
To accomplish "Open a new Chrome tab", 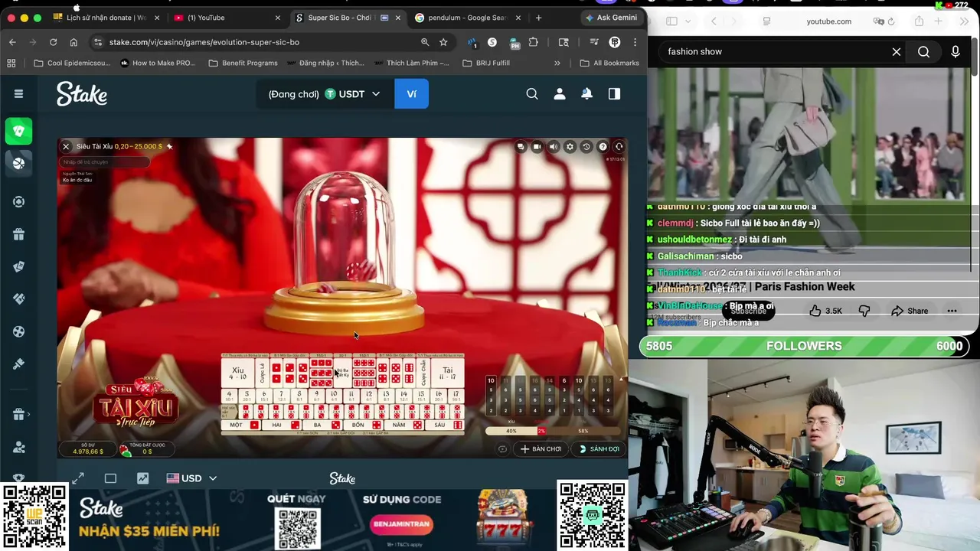I will coord(538,18).
